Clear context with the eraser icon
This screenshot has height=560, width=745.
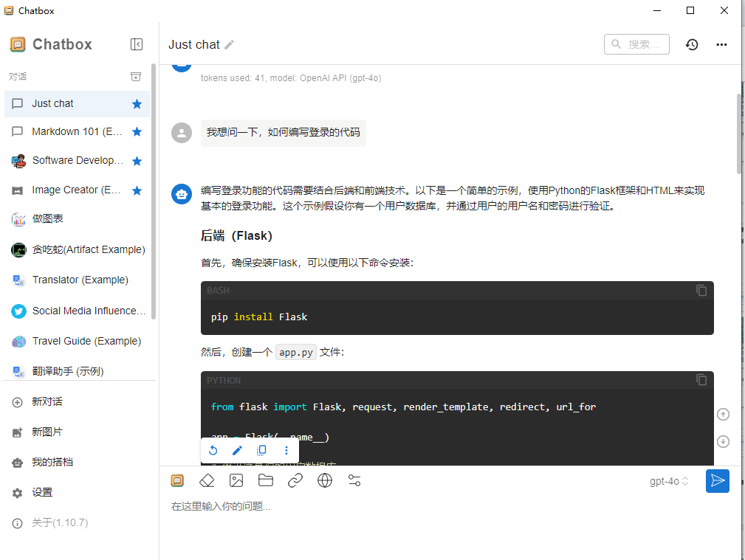pyautogui.click(x=207, y=480)
